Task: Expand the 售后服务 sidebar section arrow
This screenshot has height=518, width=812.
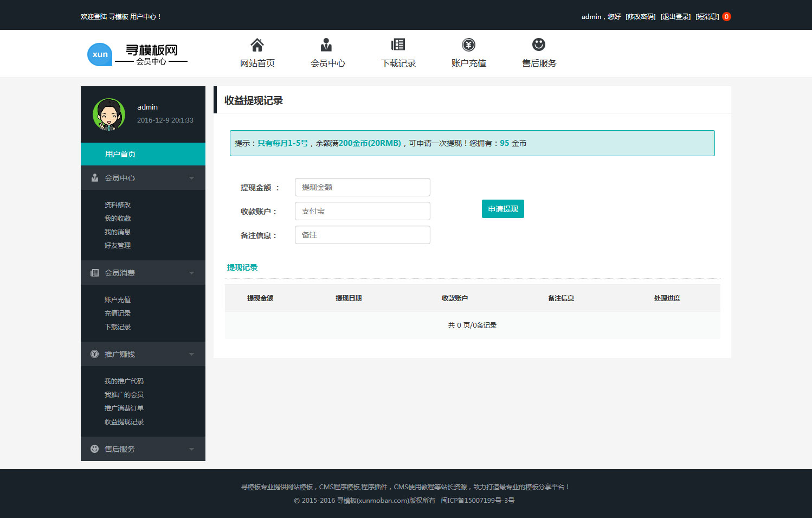Action: pyautogui.click(x=191, y=449)
